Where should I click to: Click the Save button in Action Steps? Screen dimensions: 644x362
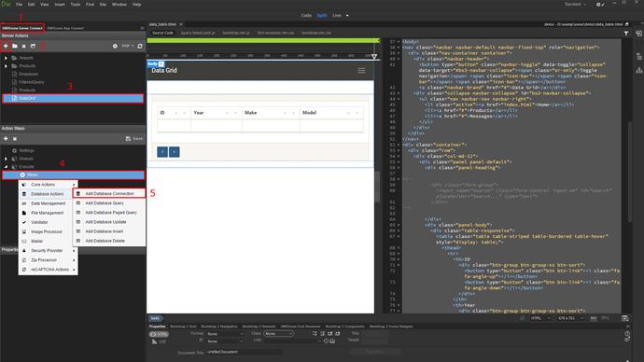[134, 139]
